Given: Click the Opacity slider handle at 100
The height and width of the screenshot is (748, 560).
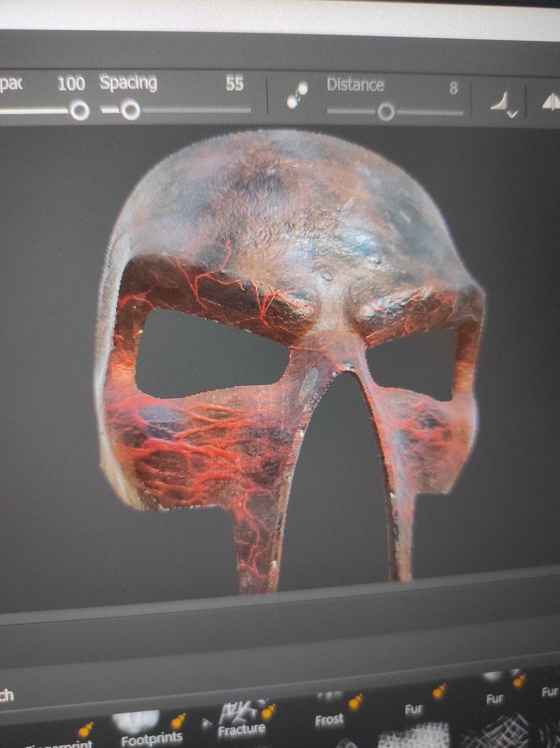Looking at the screenshot, I should (x=79, y=111).
